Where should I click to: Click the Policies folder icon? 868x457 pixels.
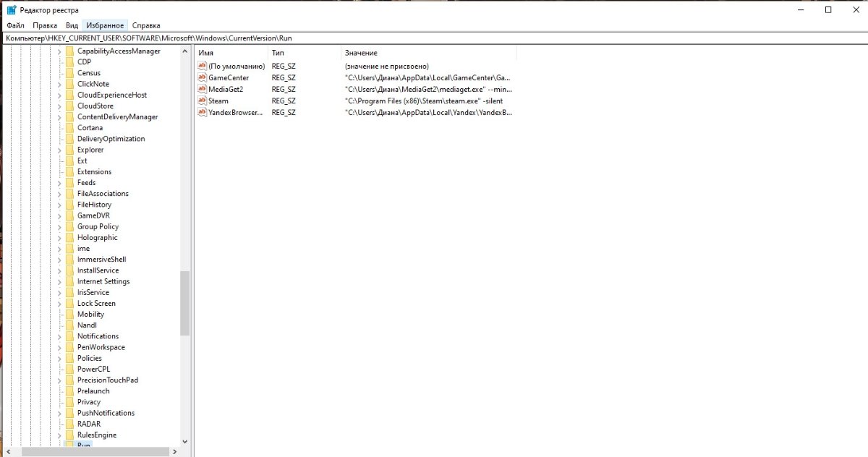pos(69,358)
